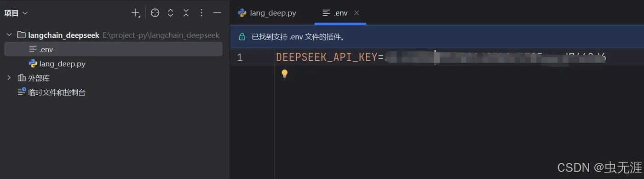Click the Python icon on lang_deep.py tab
Screen dimensions: 644x179
pyautogui.click(x=242, y=13)
